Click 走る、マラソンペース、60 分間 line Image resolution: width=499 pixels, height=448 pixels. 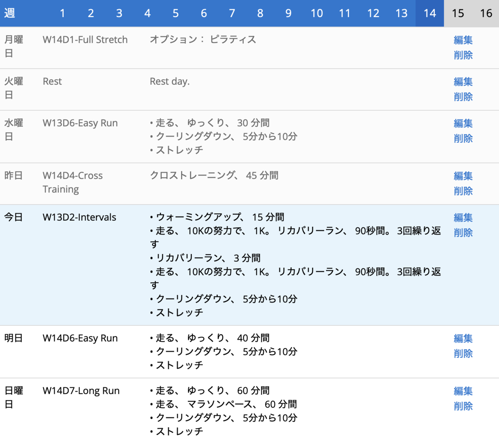pyautogui.click(x=223, y=404)
